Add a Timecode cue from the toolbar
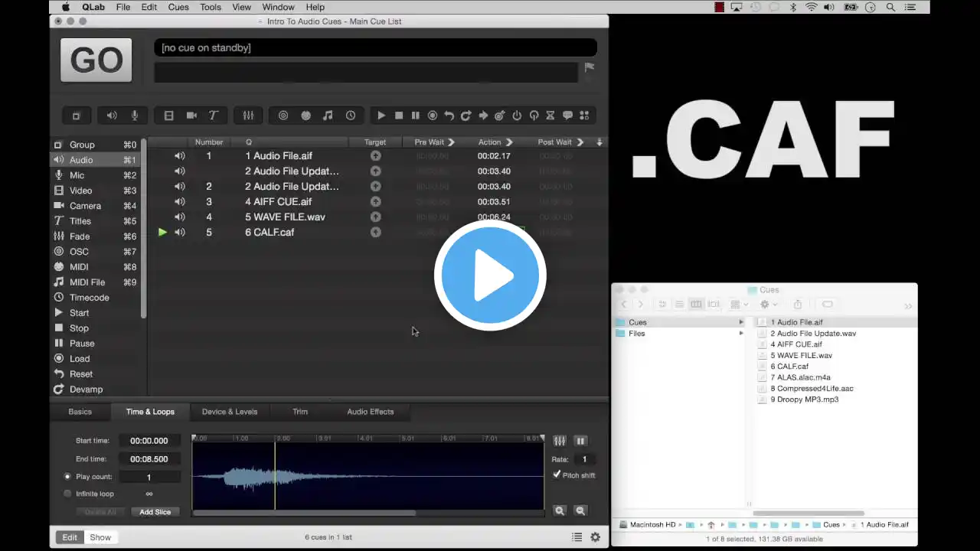Image resolution: width=980 pixels, height=551 pixels. 351,116
